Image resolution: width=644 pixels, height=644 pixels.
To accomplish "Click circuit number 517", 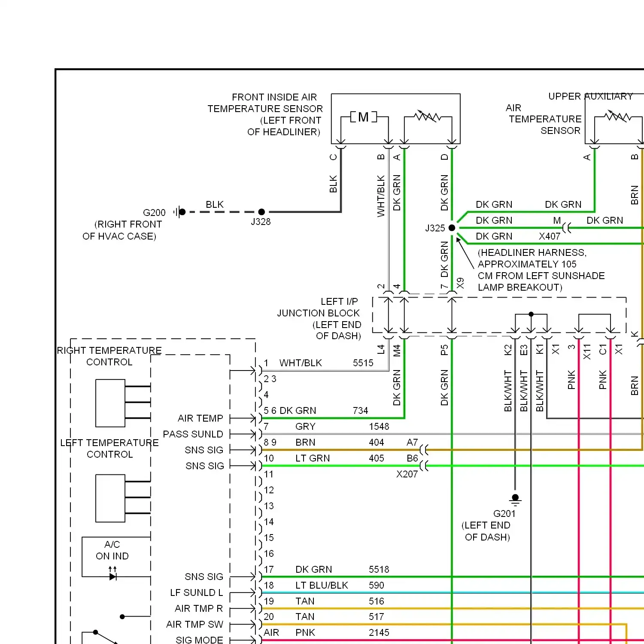I will 377,617.
